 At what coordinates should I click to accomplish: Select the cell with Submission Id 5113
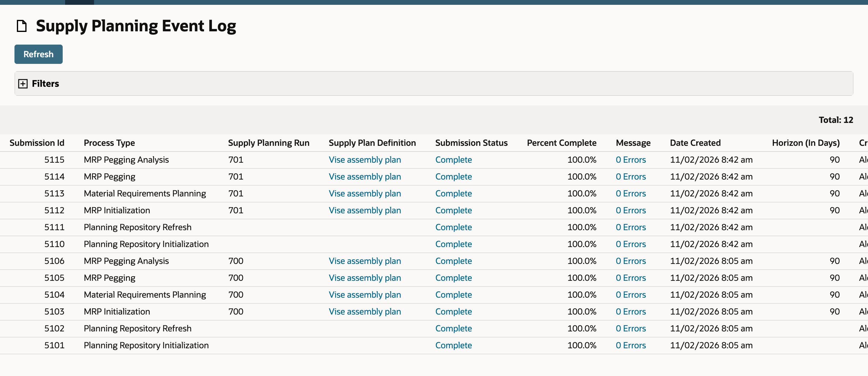[x=54, y=193]
